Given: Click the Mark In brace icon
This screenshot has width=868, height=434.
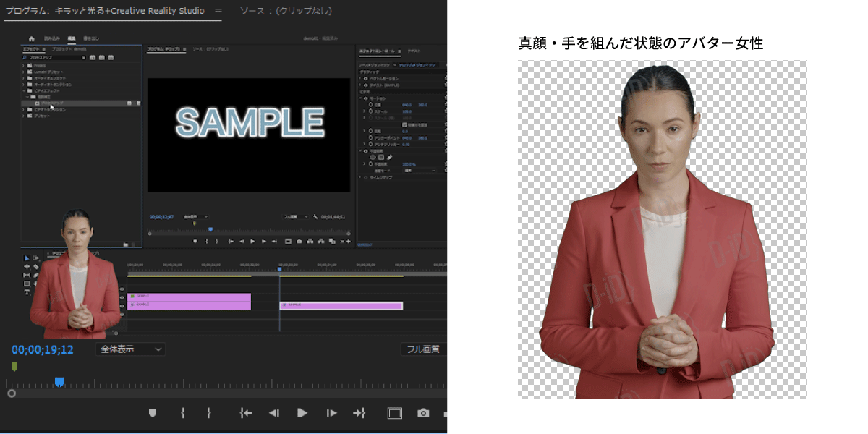Looking at the screenshot, I should pyautogui.click(x=183, y=413).
